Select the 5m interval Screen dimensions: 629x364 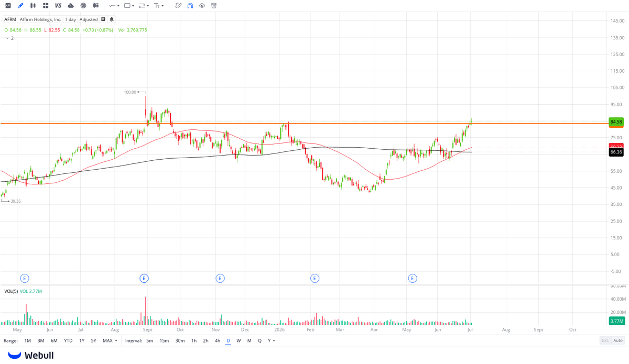point(149,341)
